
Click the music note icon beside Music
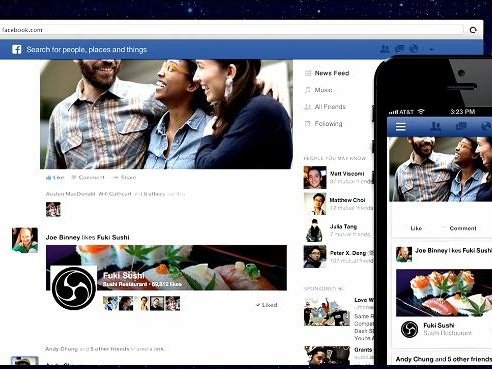point(308,90)
